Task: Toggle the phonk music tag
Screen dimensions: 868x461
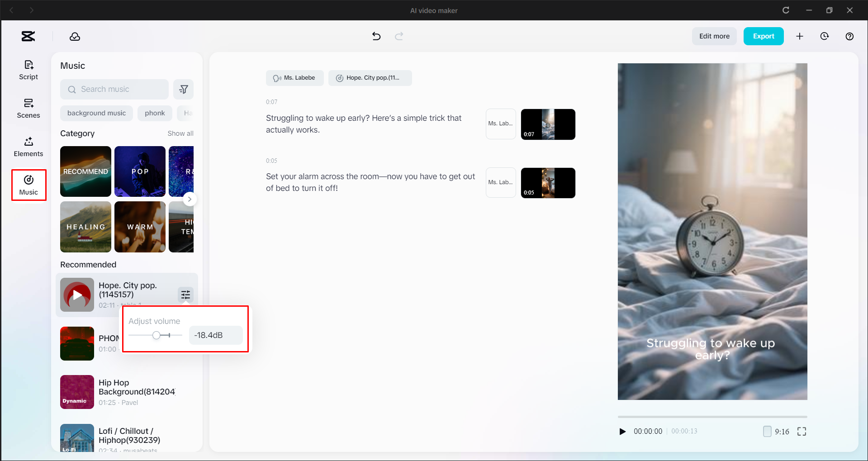Action: [x=155, y=113]
